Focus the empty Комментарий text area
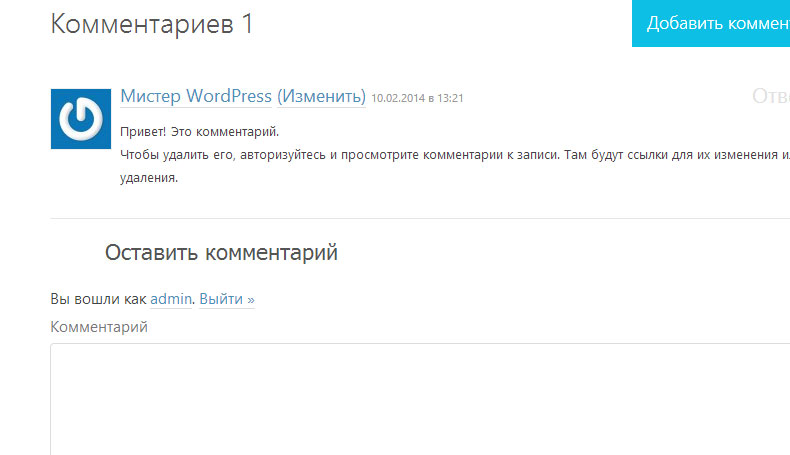This screenshot has width=790, height=455. (x=420, y=400)
